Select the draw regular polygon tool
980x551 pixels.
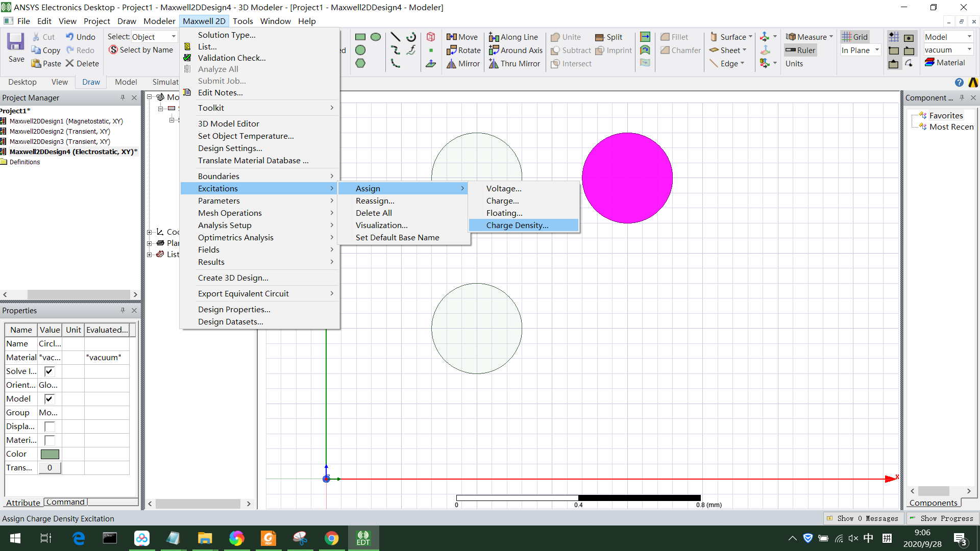[x=360, y=63]
